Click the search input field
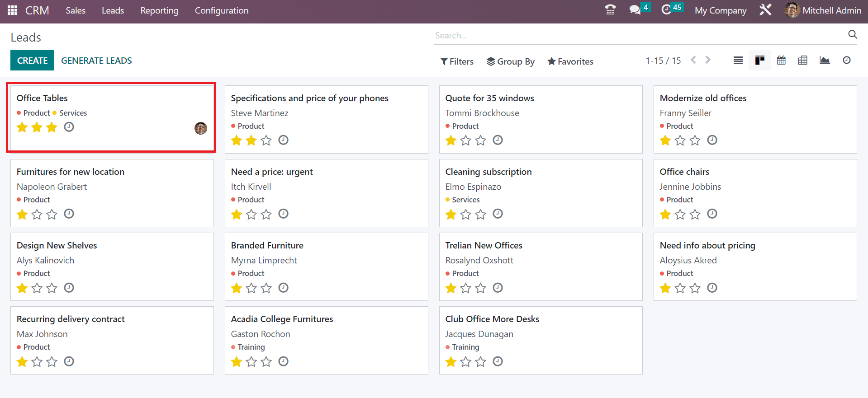 coord(640,35)
